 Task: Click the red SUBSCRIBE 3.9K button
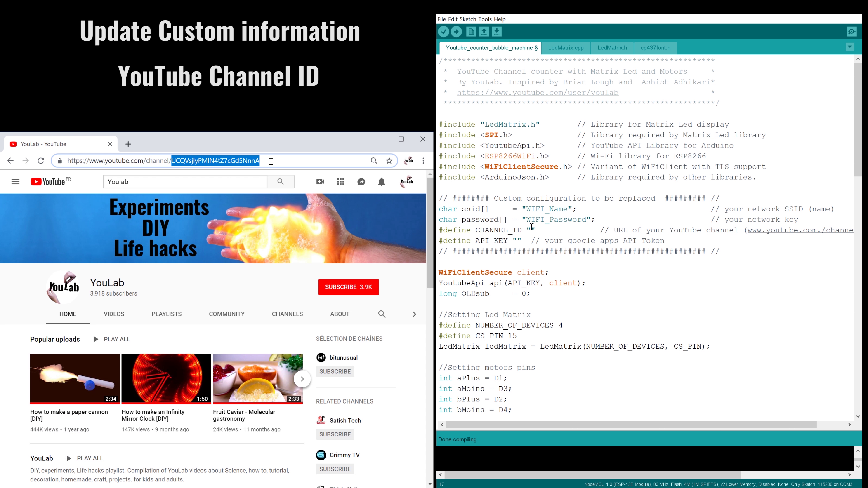pos(348,287)
